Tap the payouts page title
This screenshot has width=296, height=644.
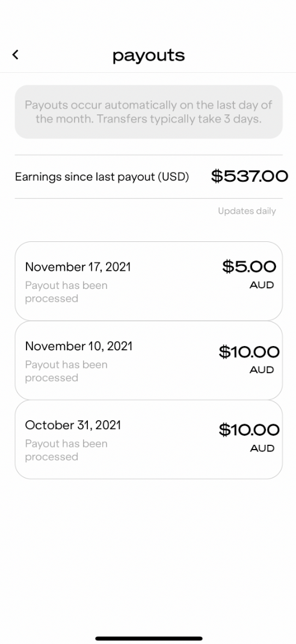click(149, 55)
